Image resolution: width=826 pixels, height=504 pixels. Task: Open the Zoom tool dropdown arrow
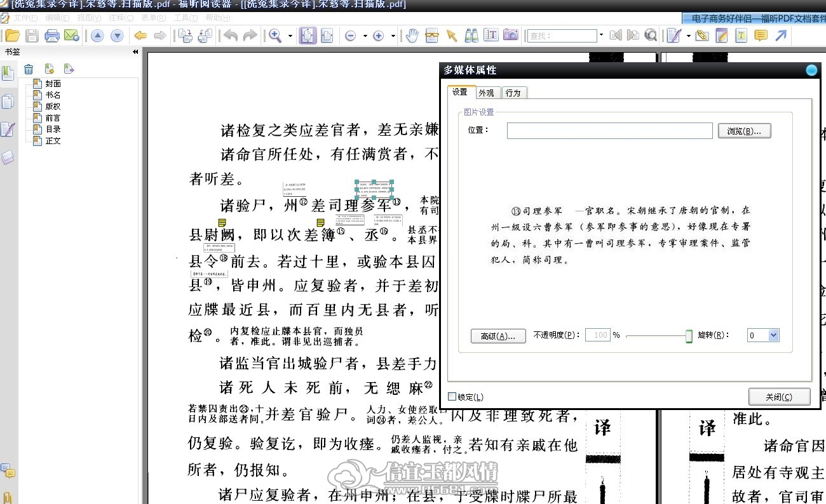pyautogui.click(x=290, y=36)
